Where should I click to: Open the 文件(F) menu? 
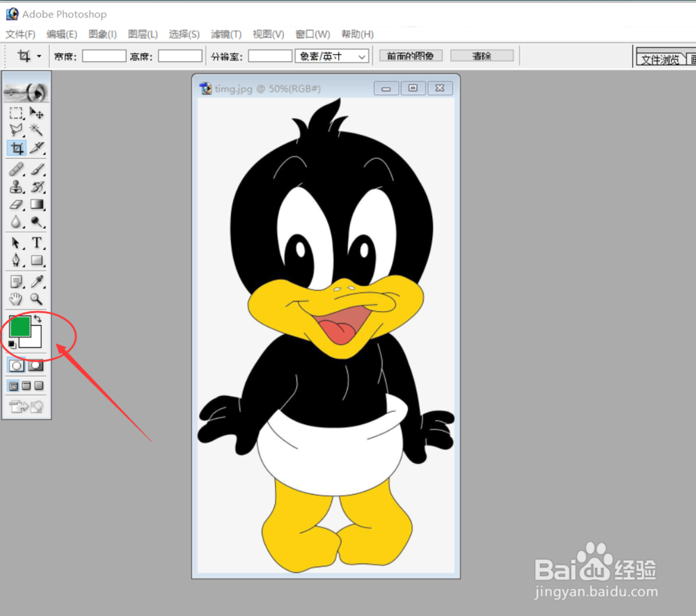[20, 34]
